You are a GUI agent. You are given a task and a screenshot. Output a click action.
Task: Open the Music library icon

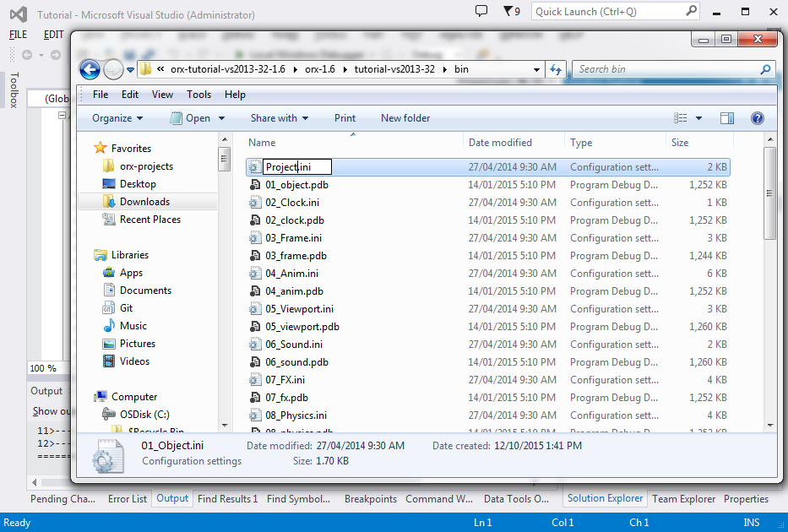(109, 325)
